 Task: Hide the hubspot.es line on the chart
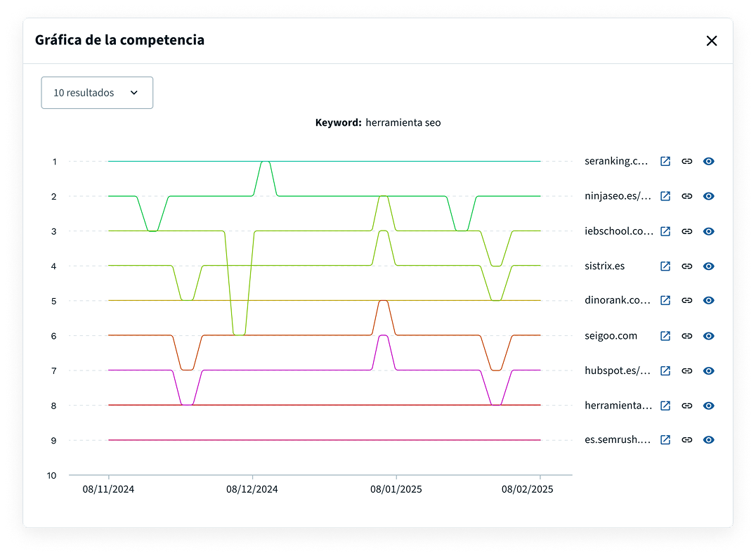coord(709,370)
